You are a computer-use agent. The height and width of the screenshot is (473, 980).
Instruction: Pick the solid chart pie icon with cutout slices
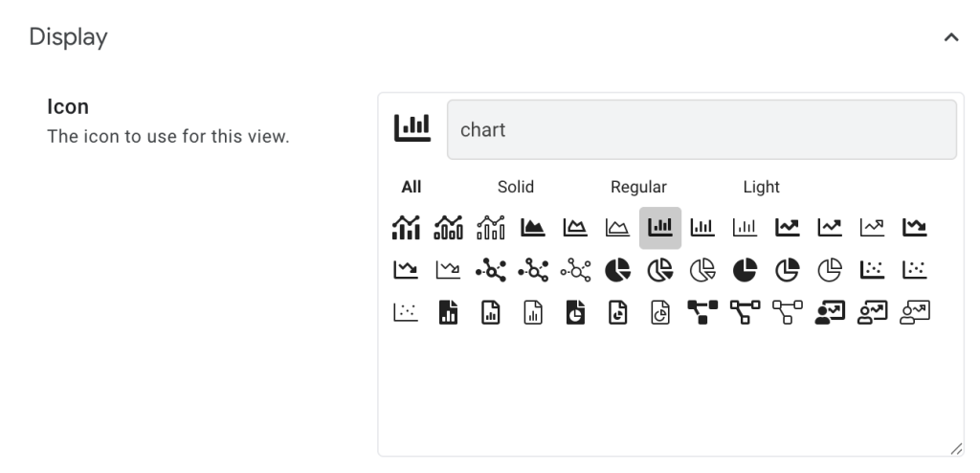coord(618,270)
